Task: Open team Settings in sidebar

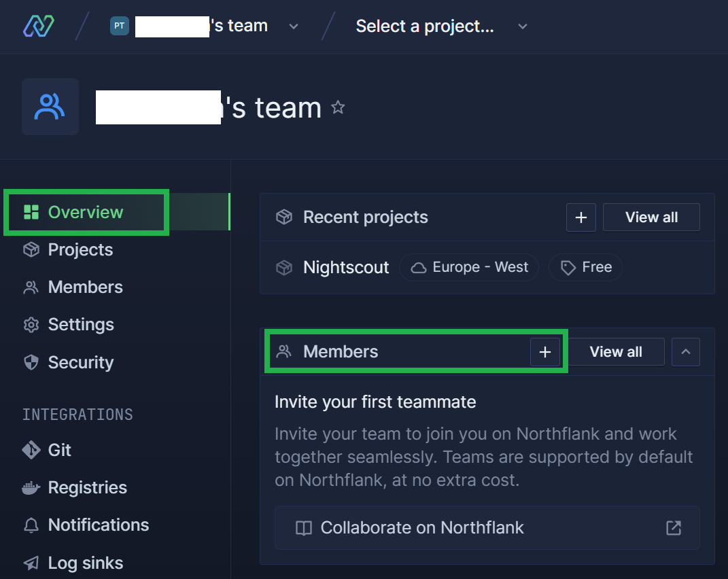Action: (68, 324)
